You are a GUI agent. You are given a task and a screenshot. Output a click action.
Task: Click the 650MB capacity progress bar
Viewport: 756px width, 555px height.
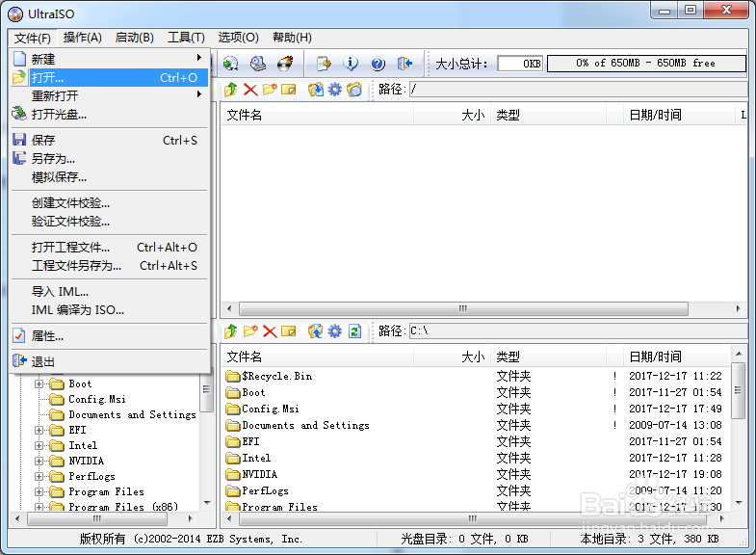pyautogui.click(x=646, y=64)
